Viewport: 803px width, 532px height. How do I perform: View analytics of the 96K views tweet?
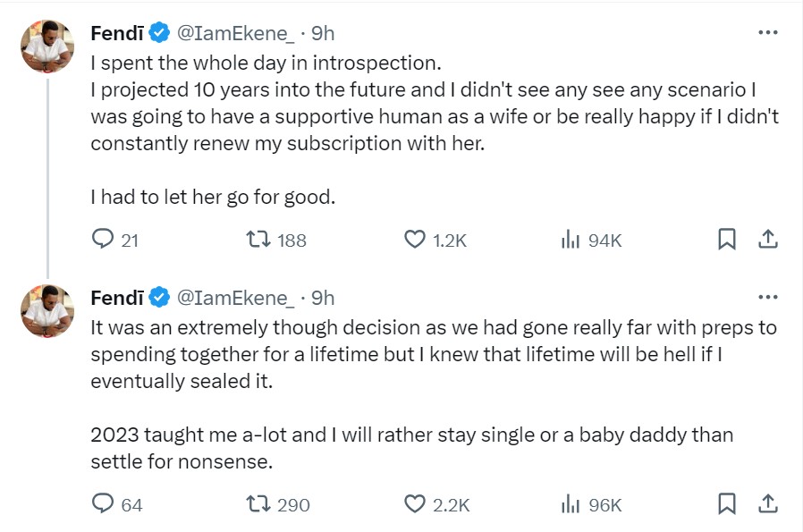[569, 504]
